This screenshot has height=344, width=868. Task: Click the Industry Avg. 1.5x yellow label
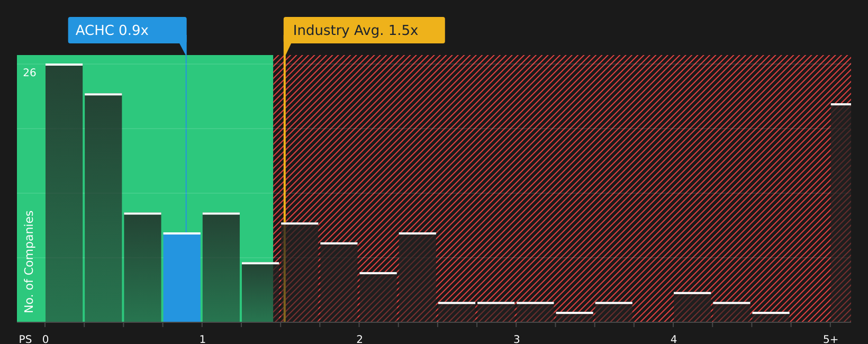tap(364, 30)
